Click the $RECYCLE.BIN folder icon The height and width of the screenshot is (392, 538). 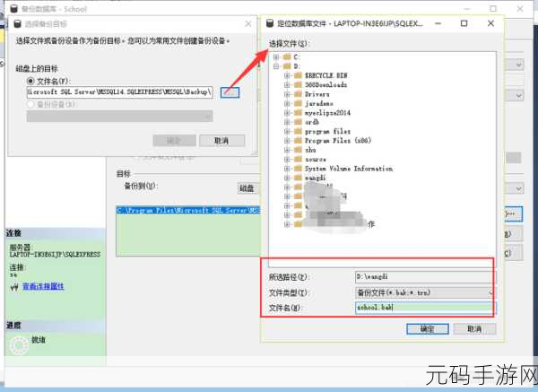pos(298,75)
